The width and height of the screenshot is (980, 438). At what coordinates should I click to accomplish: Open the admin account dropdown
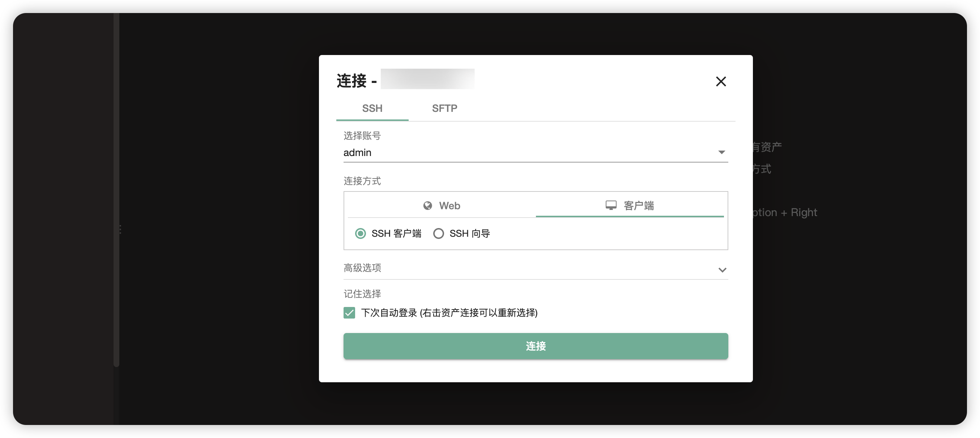[536, 153]
